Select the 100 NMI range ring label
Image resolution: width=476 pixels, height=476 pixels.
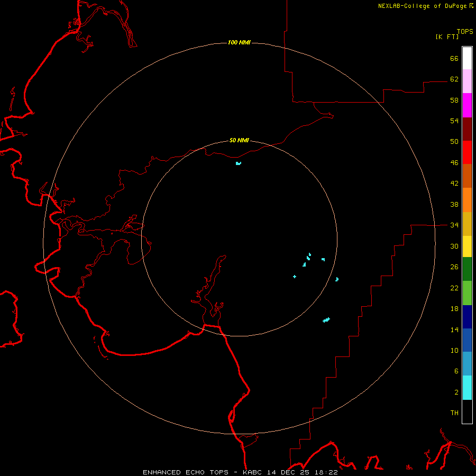[x=239, y=42]
